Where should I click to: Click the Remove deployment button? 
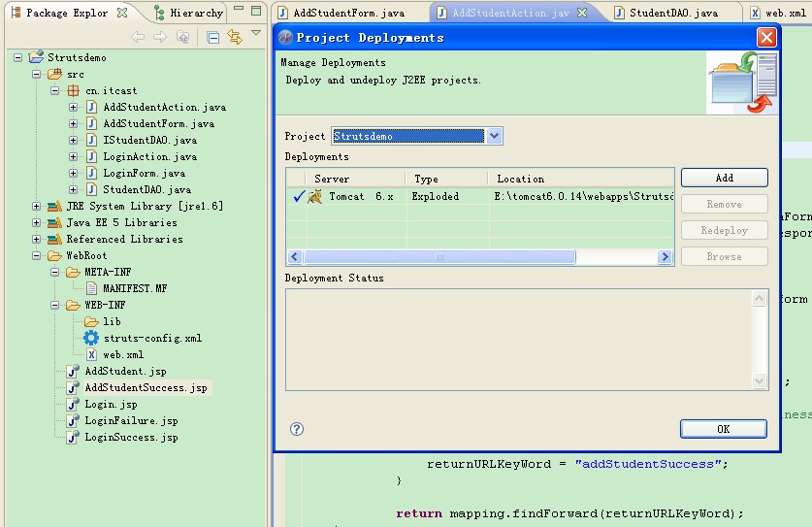(724, 204)
